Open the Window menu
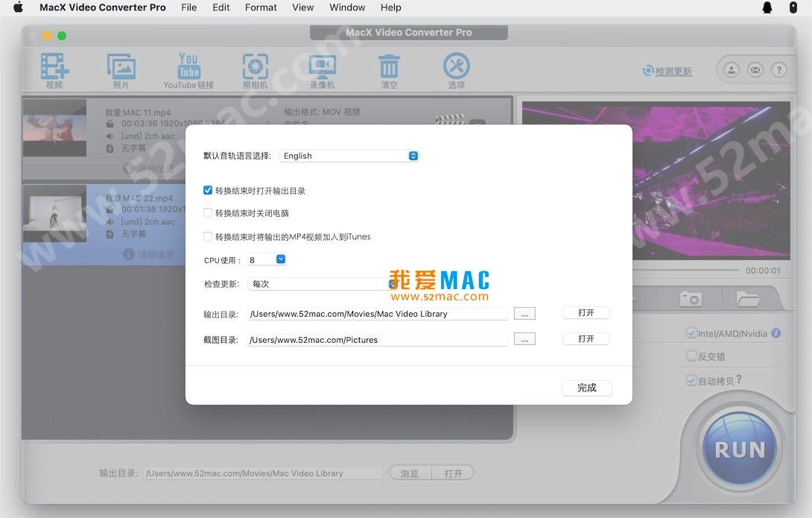Viewport: 812px width, 518px height. 347,7
